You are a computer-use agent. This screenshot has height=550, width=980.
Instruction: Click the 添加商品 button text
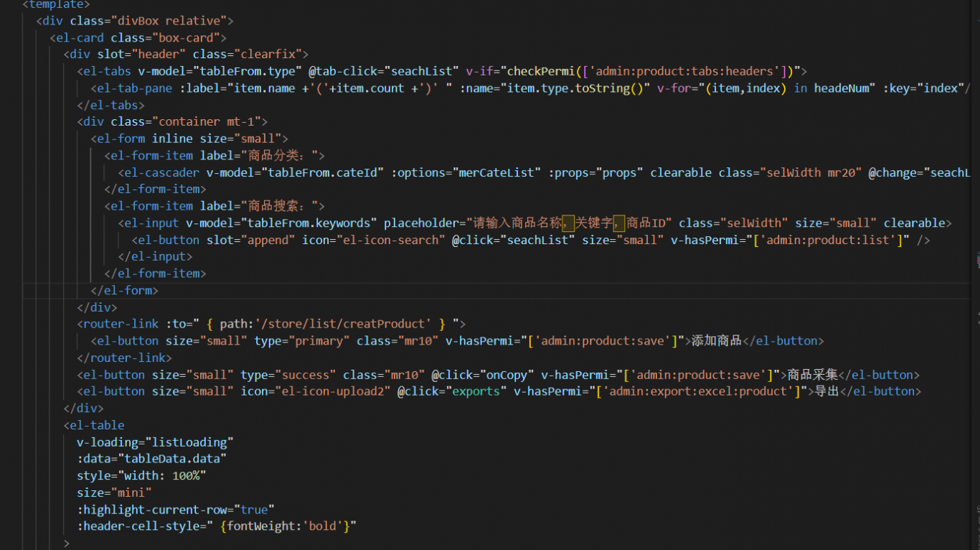pos(716,342)
